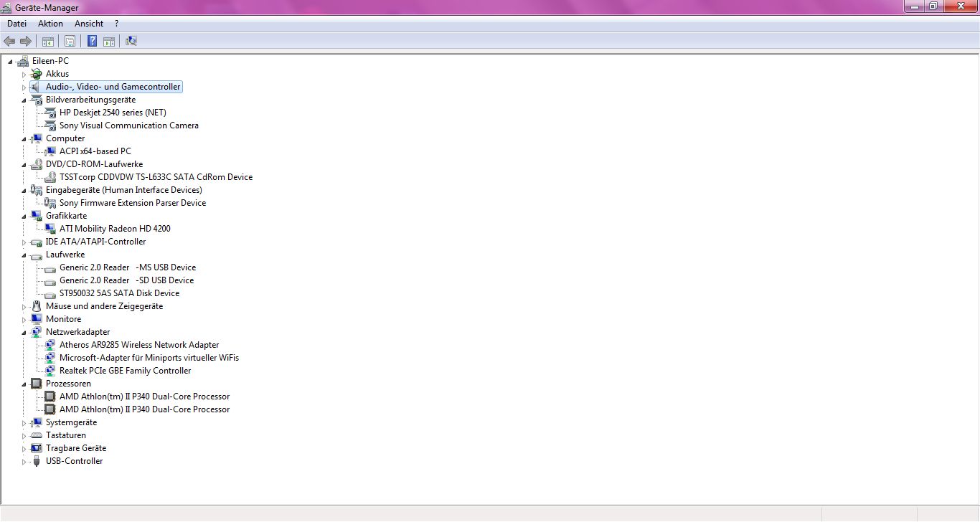The width and height of the screenshot is (980, 522).
Task: Click the Sony Visual Communication Camera icon
Action: pyautogui.click(x=50, y=125)
